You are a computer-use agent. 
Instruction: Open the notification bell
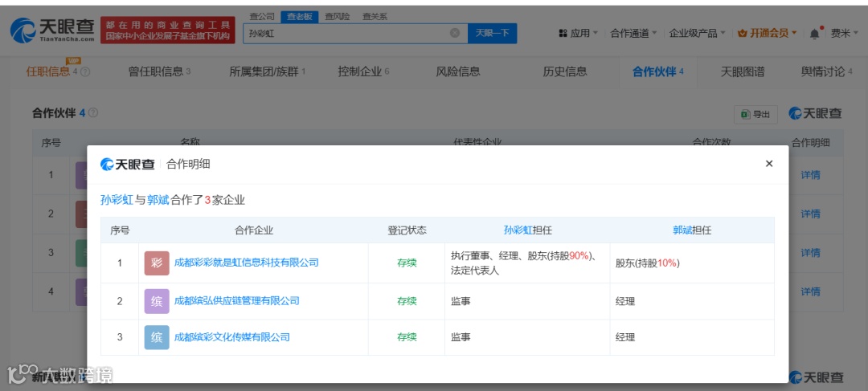(x=815, y=33)
